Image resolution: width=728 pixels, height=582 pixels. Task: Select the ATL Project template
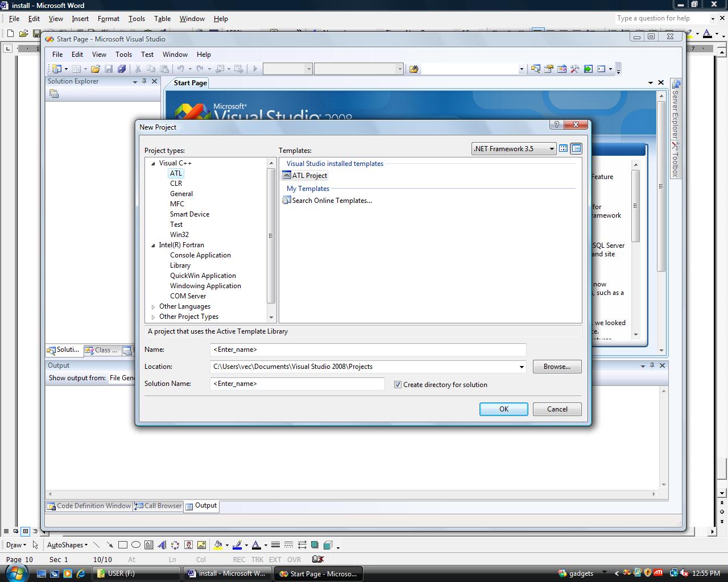(305, 176)
